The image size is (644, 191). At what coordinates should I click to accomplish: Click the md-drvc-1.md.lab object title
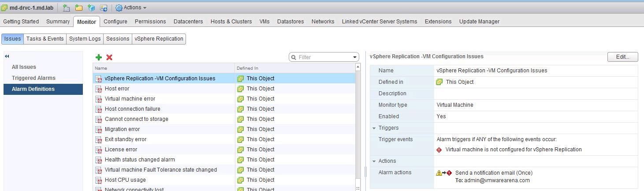pos(31,8)
